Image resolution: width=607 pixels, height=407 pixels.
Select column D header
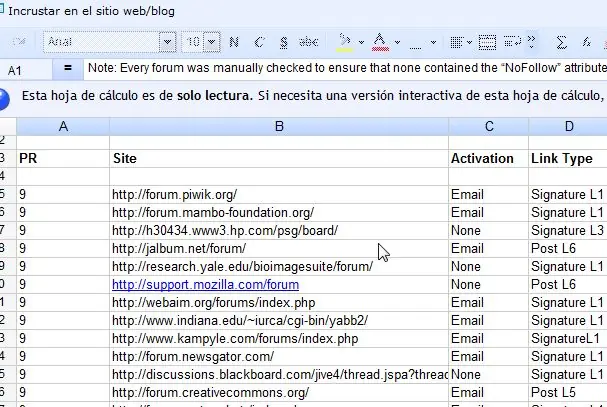click(568, 126)
